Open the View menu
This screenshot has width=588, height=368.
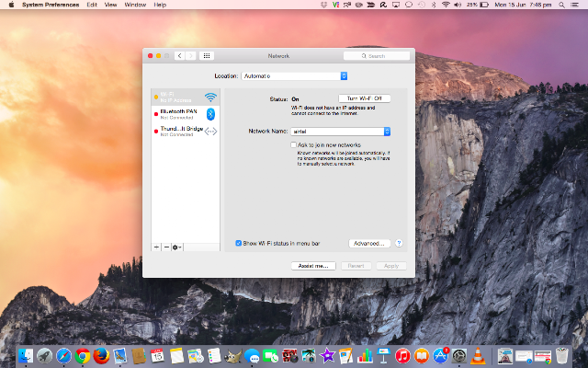coord(110,5)
